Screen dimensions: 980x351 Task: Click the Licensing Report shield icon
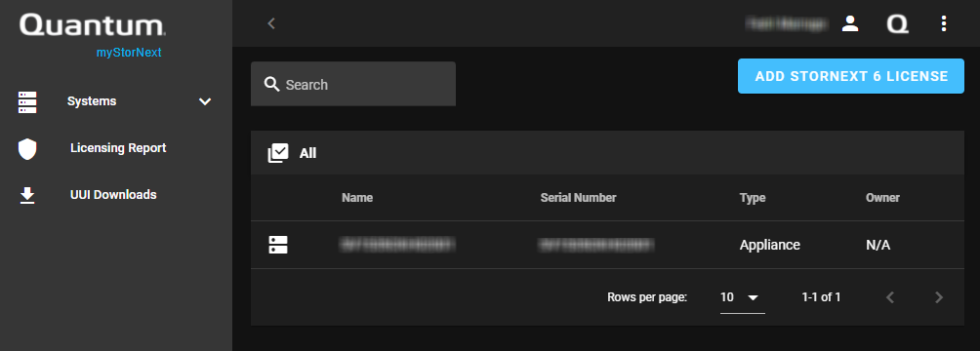(27, 148)
